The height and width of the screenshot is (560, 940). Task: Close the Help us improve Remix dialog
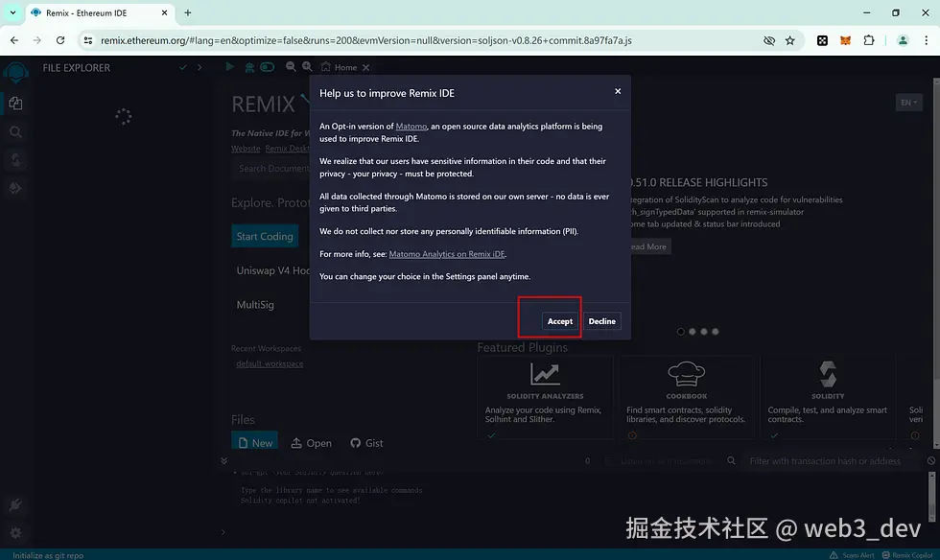click(618, 91)
